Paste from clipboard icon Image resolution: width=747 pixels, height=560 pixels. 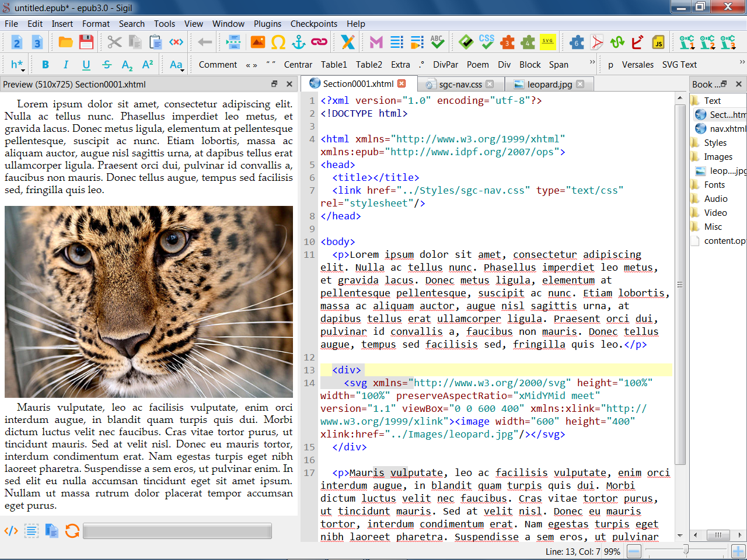click(x=155, y=42)
